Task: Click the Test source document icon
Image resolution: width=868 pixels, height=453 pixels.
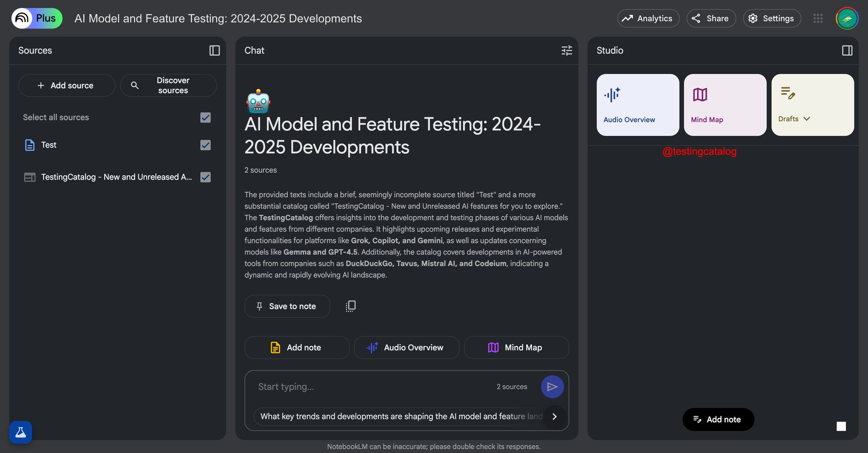Action: [x=30, y=145]
